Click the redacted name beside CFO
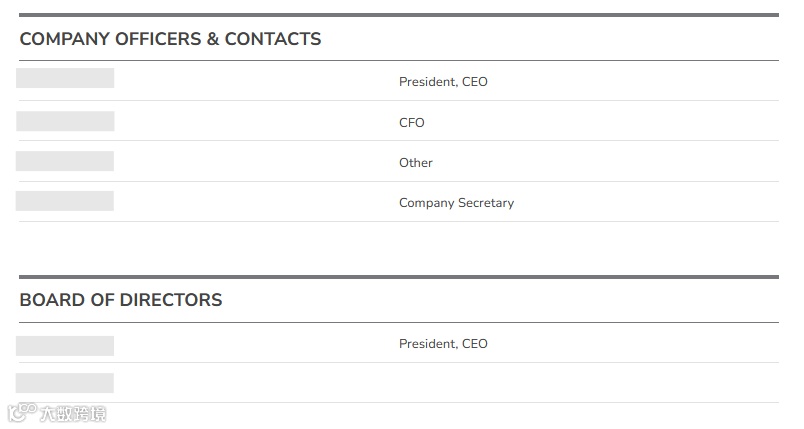Screen dimensions: 804x429 [65, 121]
